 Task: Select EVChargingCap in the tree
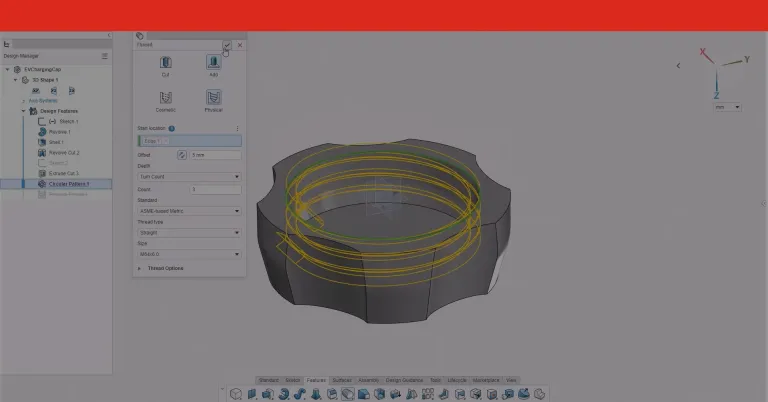(x=43, y=70)
